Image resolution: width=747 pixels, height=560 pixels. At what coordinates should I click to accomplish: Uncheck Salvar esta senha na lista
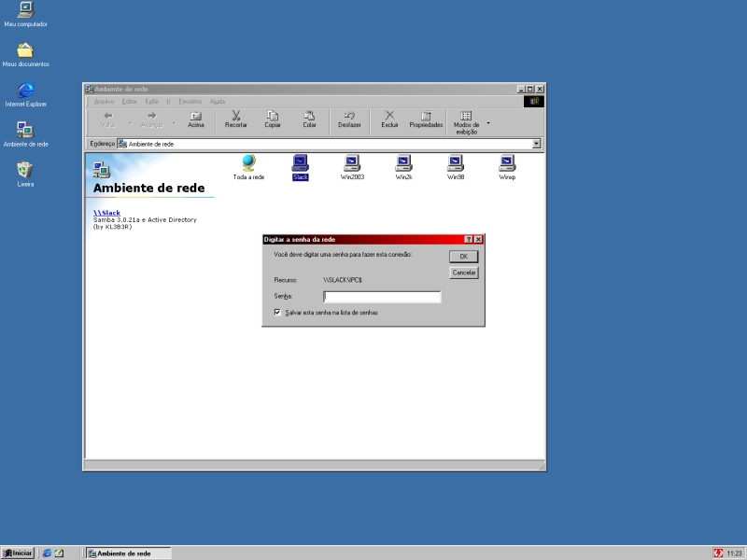(x=277, y=313)
